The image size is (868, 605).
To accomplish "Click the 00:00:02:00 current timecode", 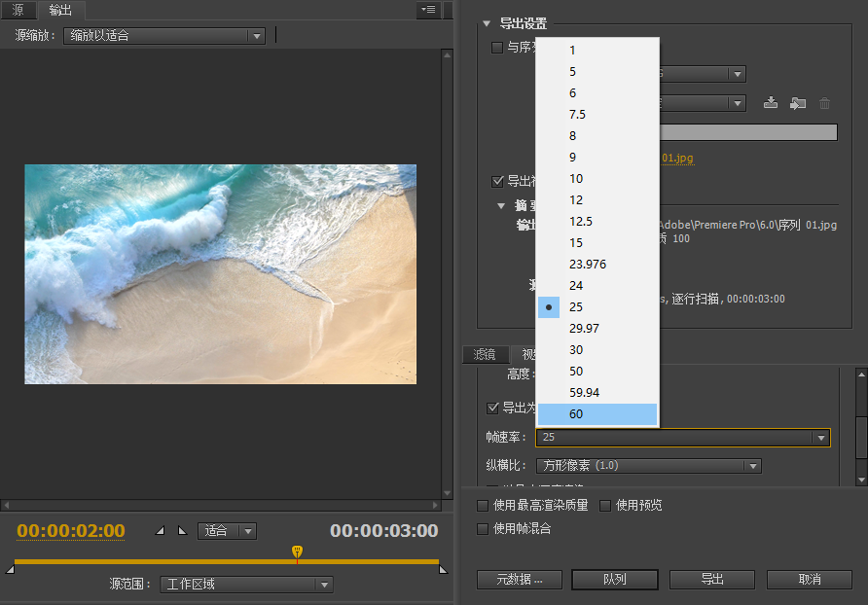I will (x=71, y=531).
